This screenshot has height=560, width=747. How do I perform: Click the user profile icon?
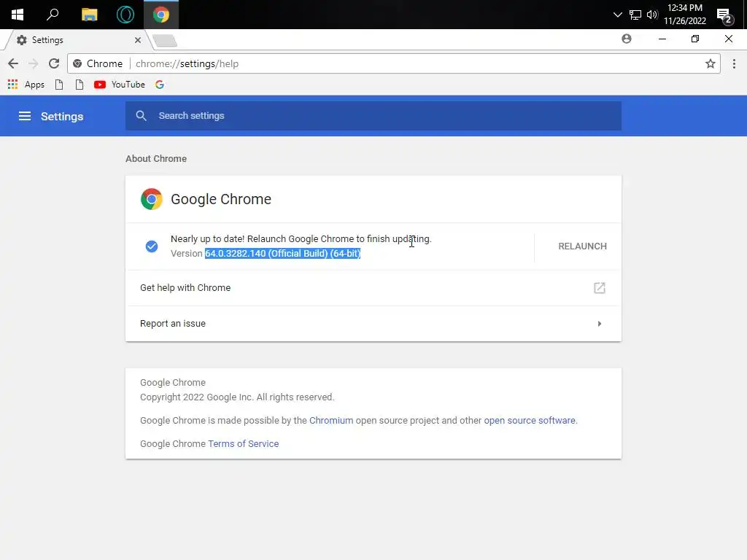(627, 39)
